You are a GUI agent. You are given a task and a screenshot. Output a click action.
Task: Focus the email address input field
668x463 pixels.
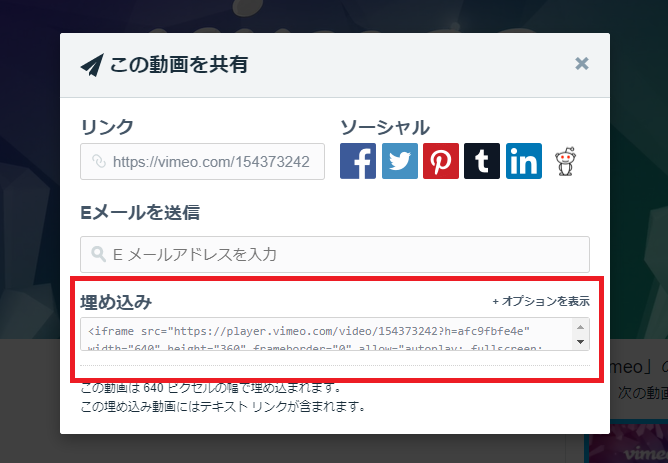click(335, 254)
